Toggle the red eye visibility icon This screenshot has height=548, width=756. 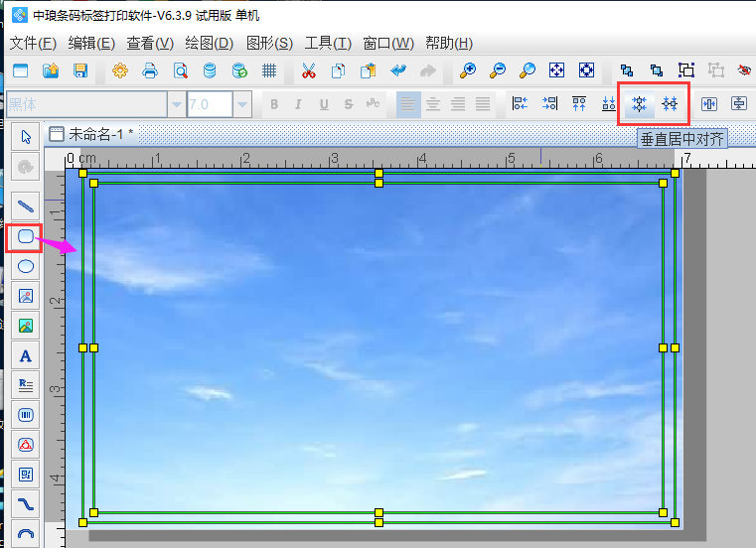click(745, 70)
